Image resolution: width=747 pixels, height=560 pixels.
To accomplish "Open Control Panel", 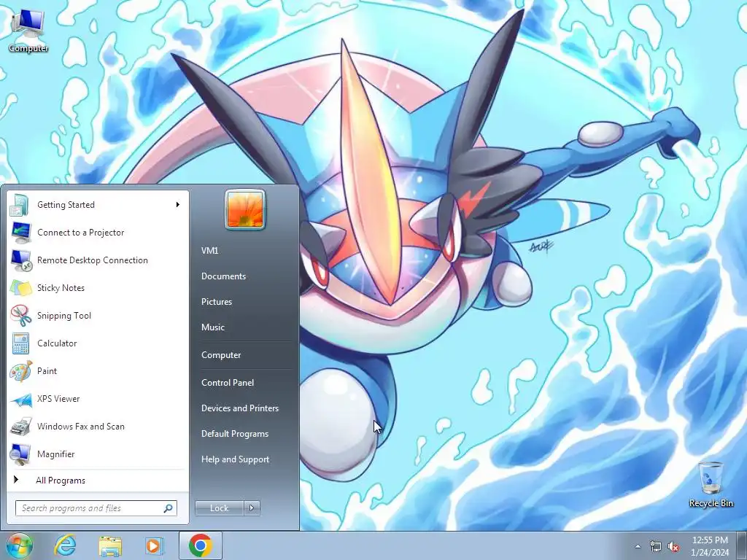I will (x=228, y=383).
